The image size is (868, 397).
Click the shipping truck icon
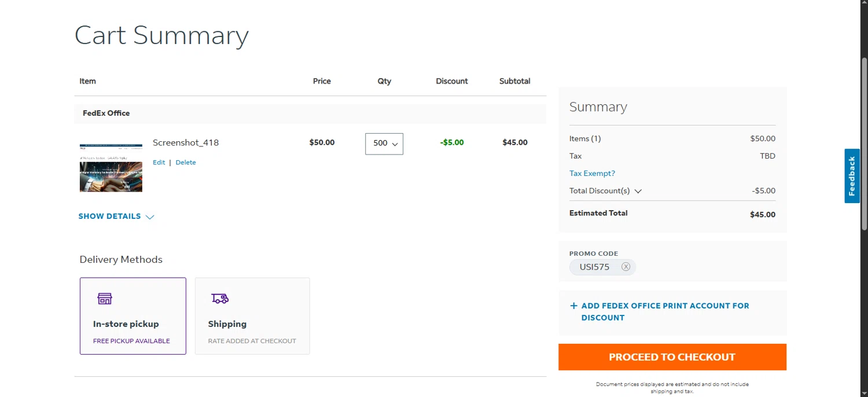[220, 299]
